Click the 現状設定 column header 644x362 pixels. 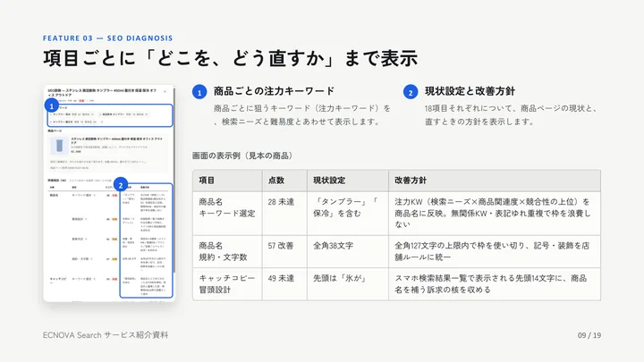tap(348, 181)
